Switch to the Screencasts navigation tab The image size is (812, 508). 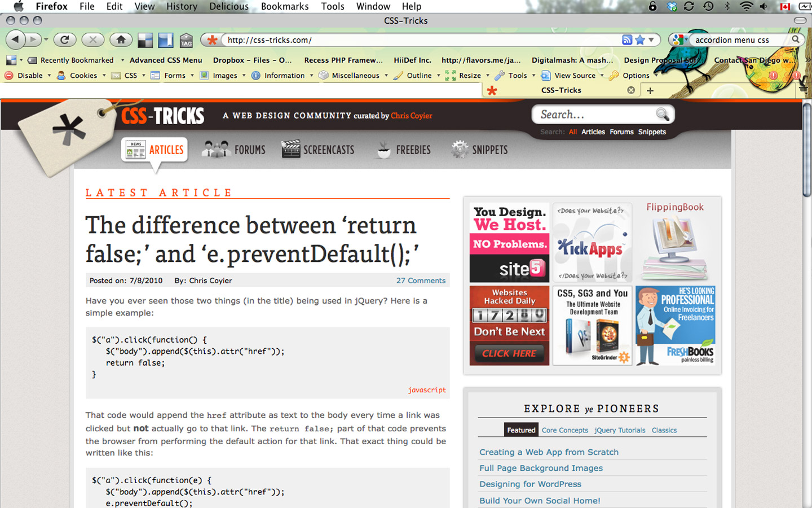pyautogui.click(x=318, y=150)
